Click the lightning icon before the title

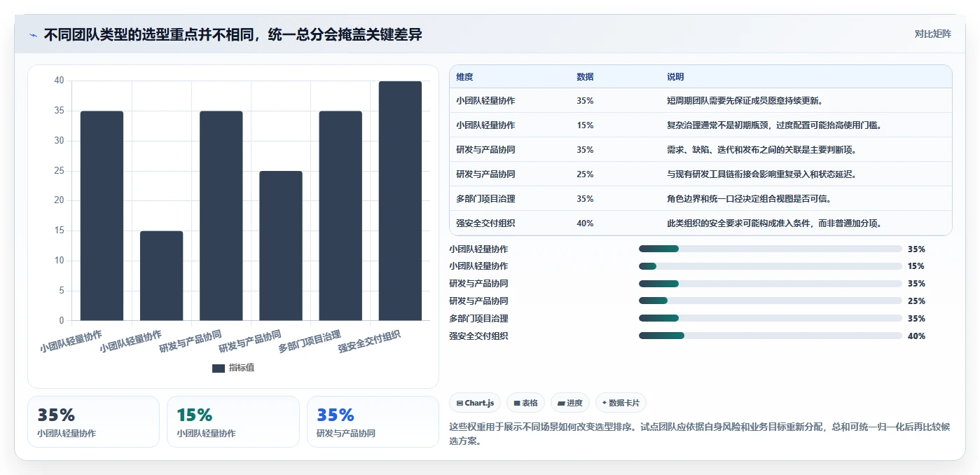point(33,34)
